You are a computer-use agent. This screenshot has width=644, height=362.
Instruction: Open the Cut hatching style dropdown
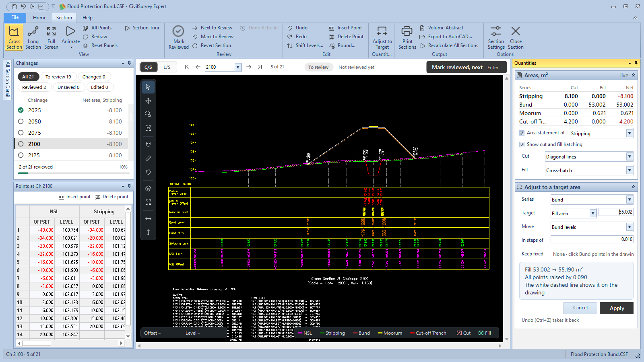tap(630, 157)
